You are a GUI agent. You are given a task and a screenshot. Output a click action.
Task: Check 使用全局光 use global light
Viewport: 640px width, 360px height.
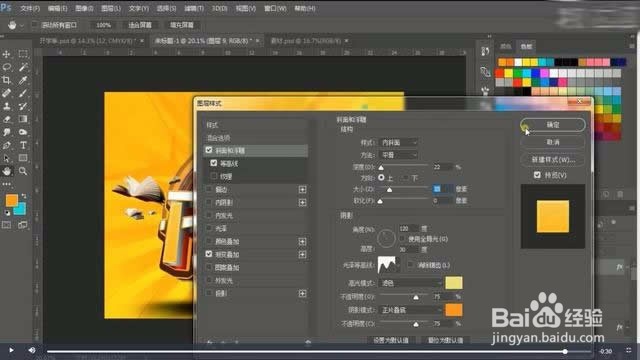(x=402, y=238)
